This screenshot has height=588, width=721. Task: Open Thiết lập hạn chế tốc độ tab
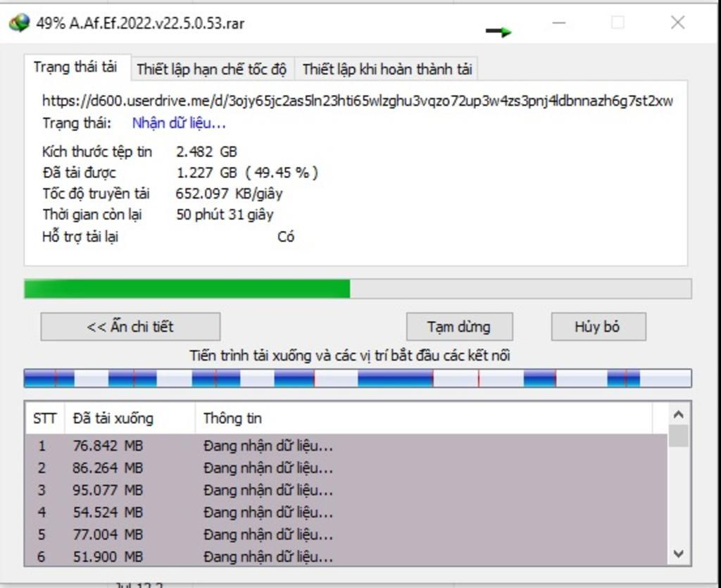point(212,70)
